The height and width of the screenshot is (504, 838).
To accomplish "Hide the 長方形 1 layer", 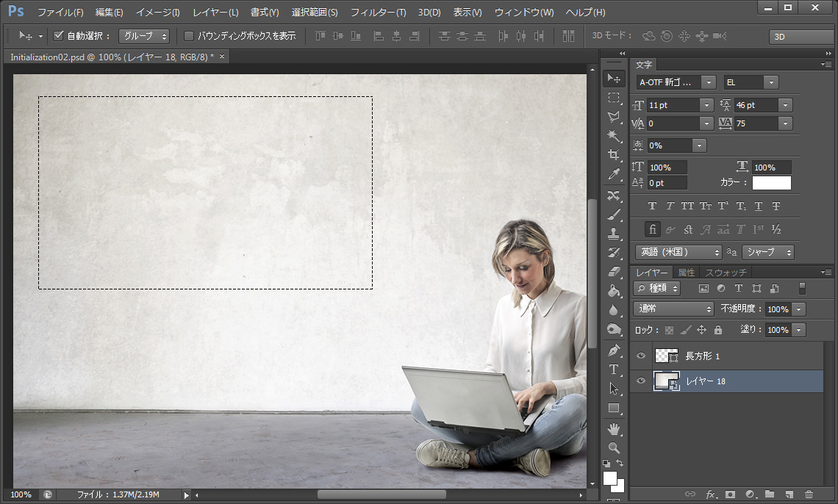I will point(641,356).
